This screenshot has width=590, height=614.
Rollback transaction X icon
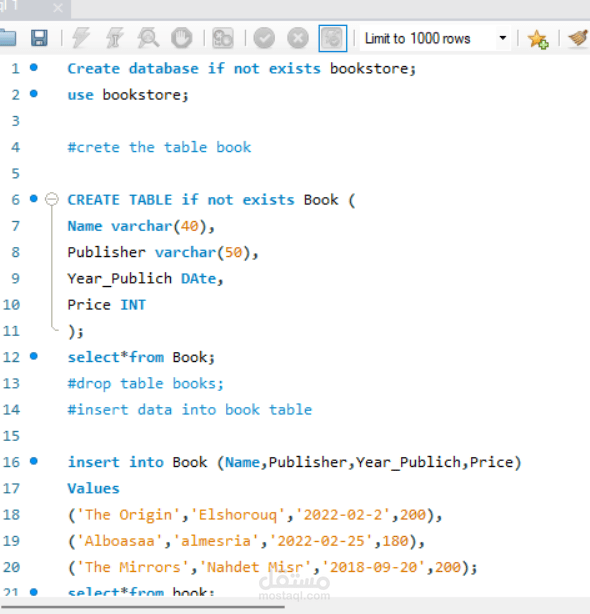coord(298,38)
